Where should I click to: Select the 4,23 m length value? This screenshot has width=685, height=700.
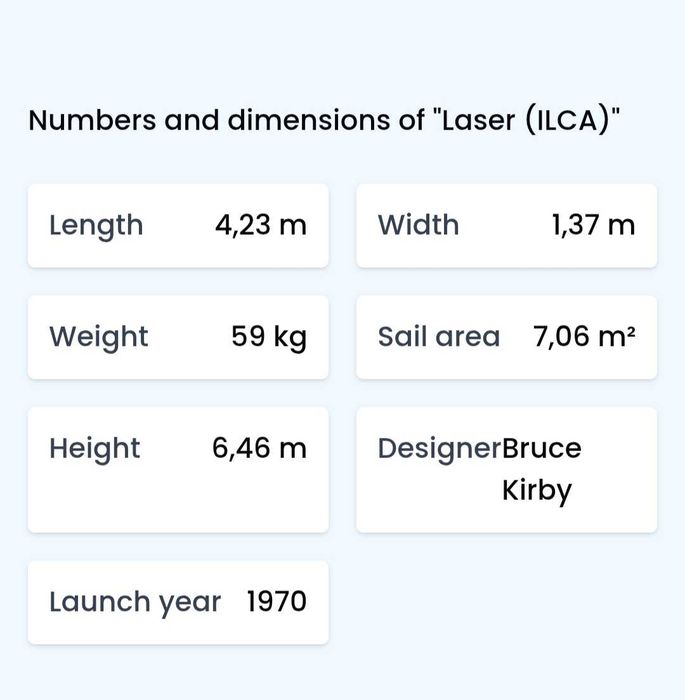pos(260,225)
